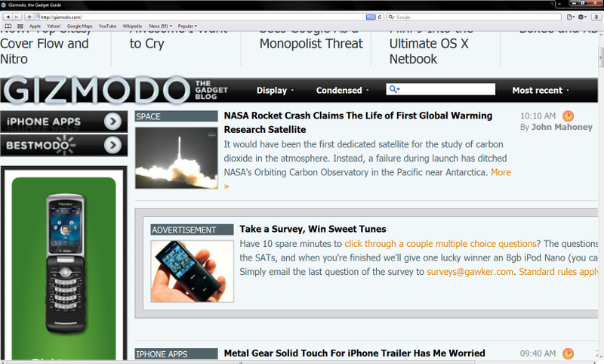
Task: Open the NASA Rocket Crash article headline
Action: pyautogui.click(x=358, y=122)
